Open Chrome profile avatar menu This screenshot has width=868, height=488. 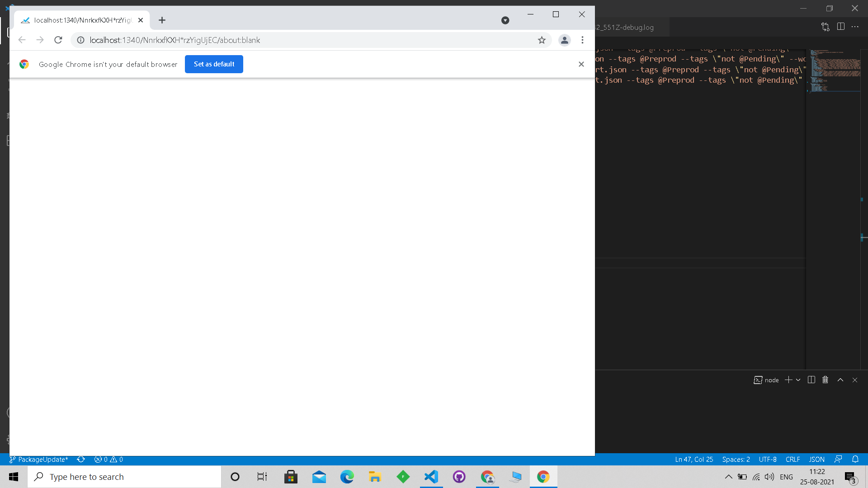[564, 40]
